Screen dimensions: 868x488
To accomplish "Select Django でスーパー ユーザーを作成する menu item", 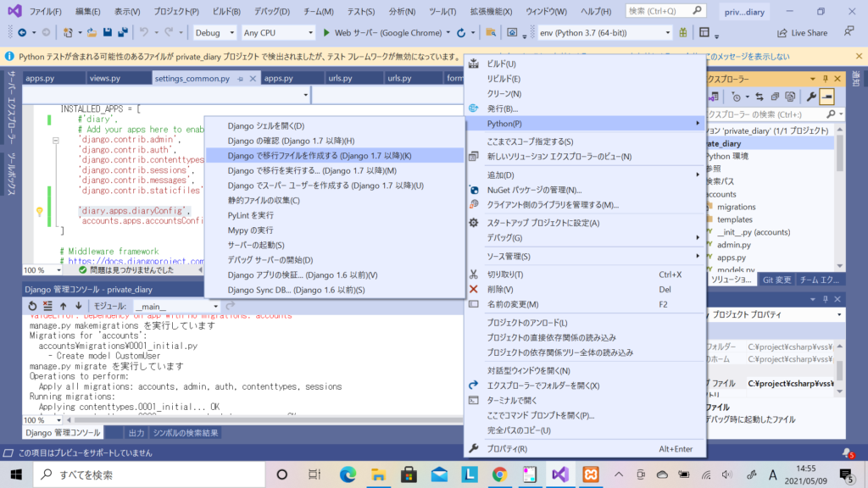I will coord(334,186).
